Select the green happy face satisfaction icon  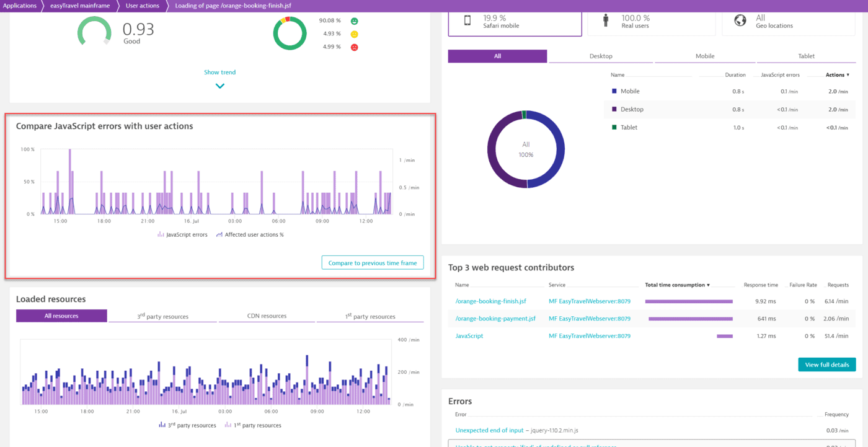pyautogui.click(x=355, y=20)
